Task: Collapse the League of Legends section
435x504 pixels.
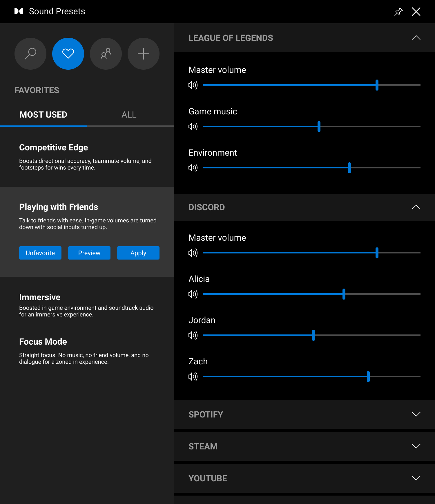Action: 416,38
